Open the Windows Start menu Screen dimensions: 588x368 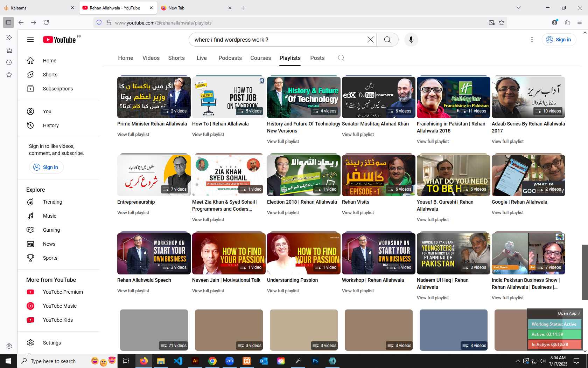click(8, 361)
